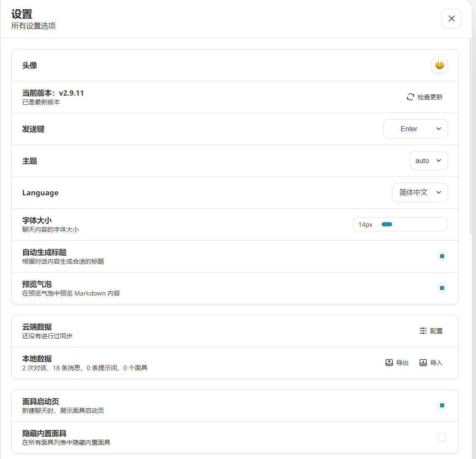
Task: Open the 主题 auto theme dropdown
Action: click(x=428, y=161)
